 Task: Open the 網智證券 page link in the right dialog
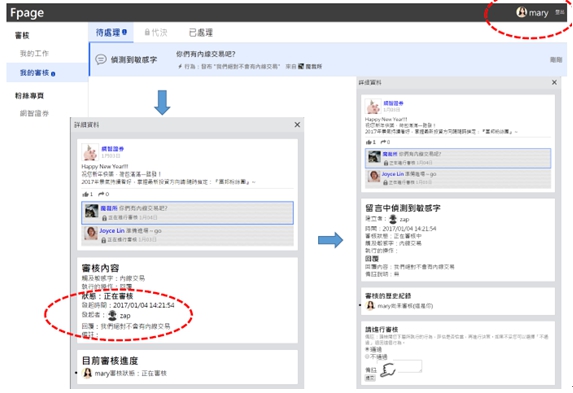click(393, 103)
